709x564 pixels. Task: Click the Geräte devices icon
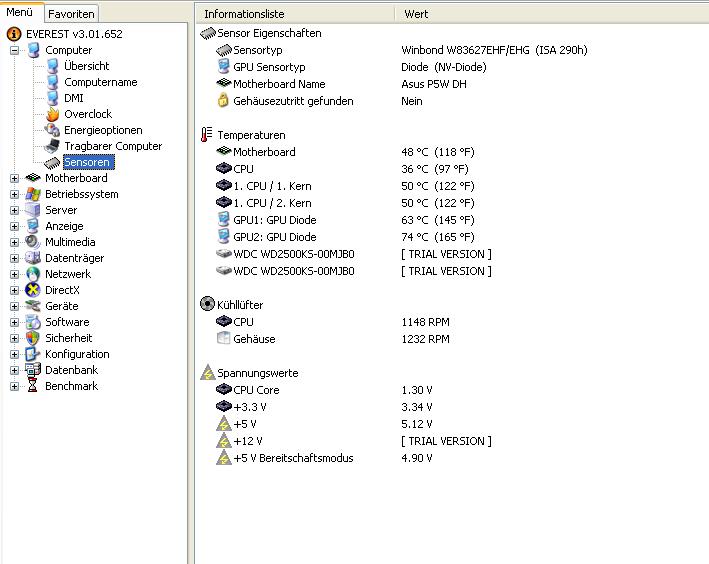click(33, 306)
